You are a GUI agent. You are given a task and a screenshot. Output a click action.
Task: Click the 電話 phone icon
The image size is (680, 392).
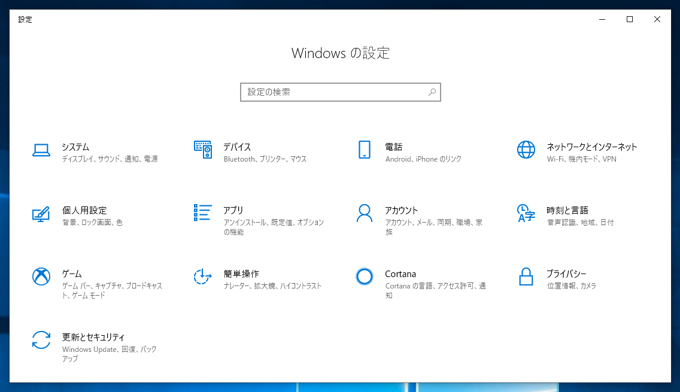[364, 150]
